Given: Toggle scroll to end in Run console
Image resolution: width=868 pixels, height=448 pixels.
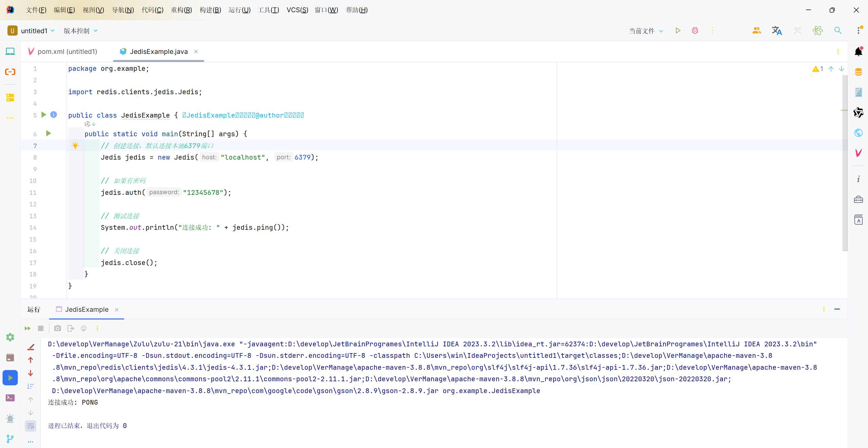Looking at the screenshot, I should coord(31,386).
